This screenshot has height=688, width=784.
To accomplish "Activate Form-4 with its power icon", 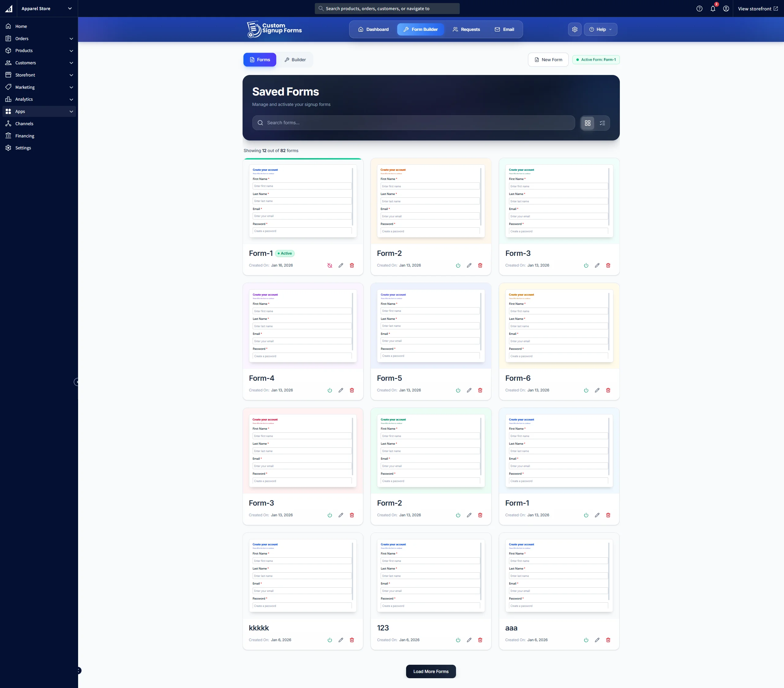I will [x=330, y=390].
